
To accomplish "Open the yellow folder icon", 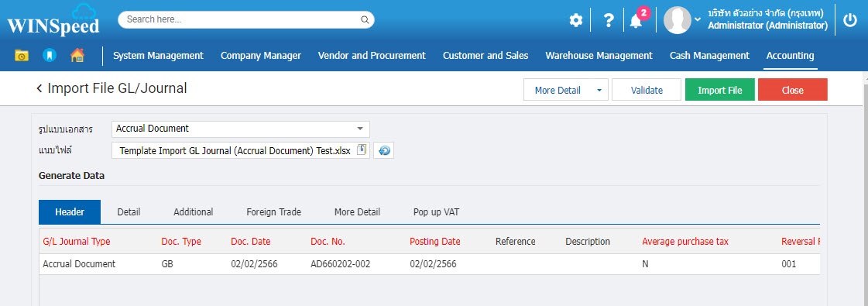I will (22, 55).
